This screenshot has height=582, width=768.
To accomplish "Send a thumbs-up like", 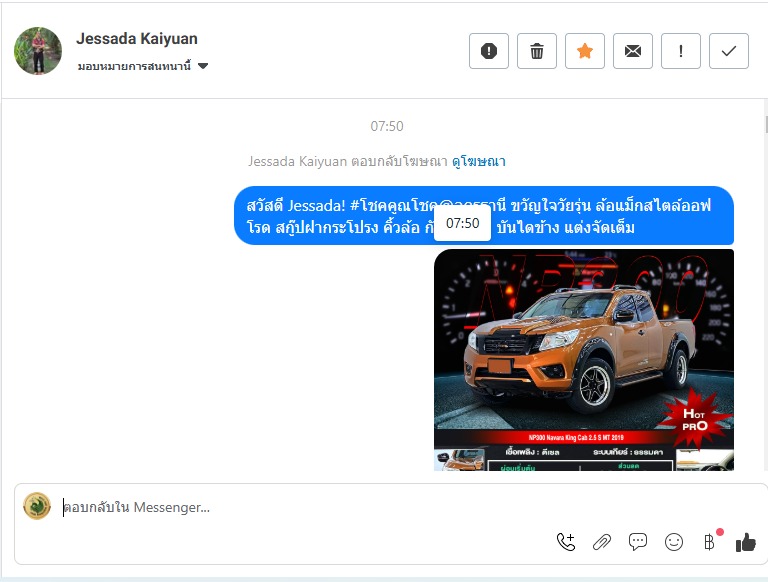I will [x=745, y=542].
